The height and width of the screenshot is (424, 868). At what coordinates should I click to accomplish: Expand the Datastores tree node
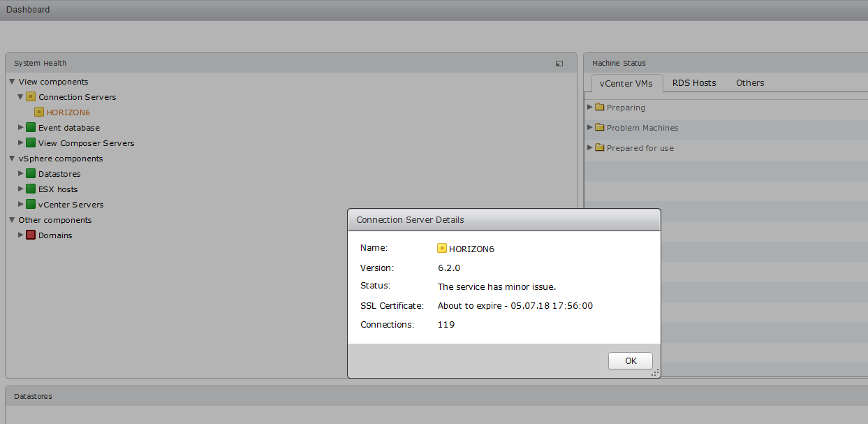click(21, 174)
